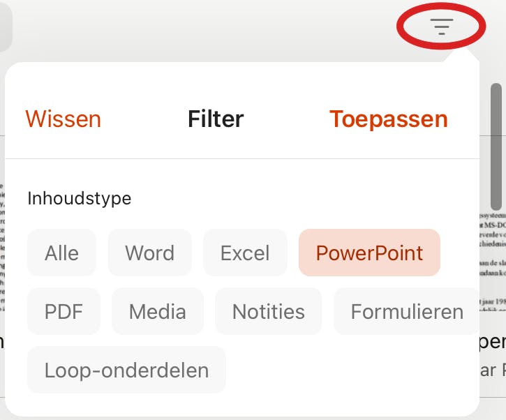Apply filters with the Toepassen button

388,119
